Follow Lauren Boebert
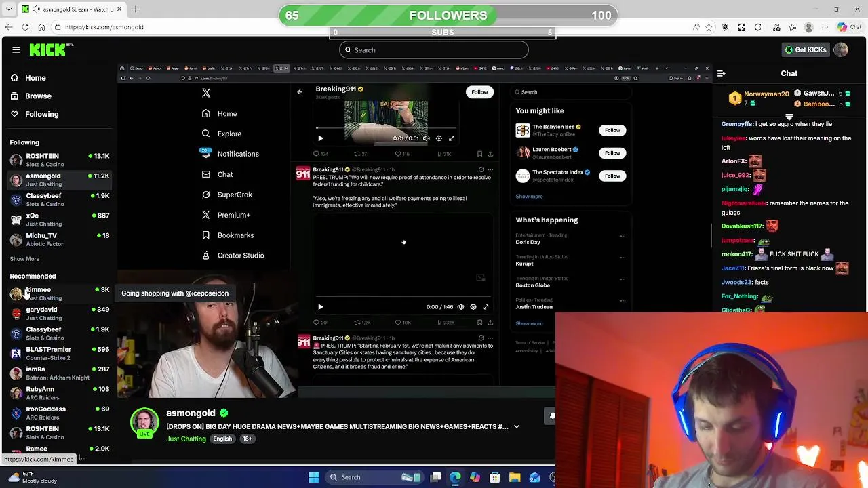The height and width of the screenshot is (488, 868). (612, 153)
